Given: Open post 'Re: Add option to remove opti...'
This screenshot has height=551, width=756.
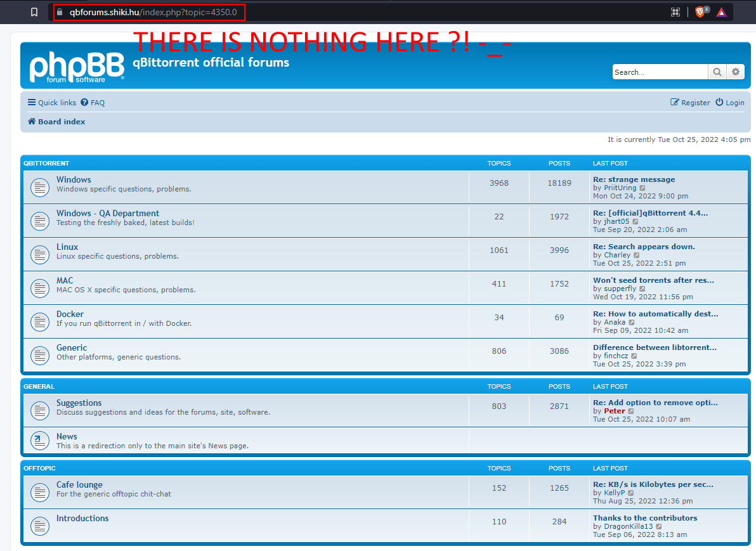Looking at the screenshot, I should [x=655, y=403].
